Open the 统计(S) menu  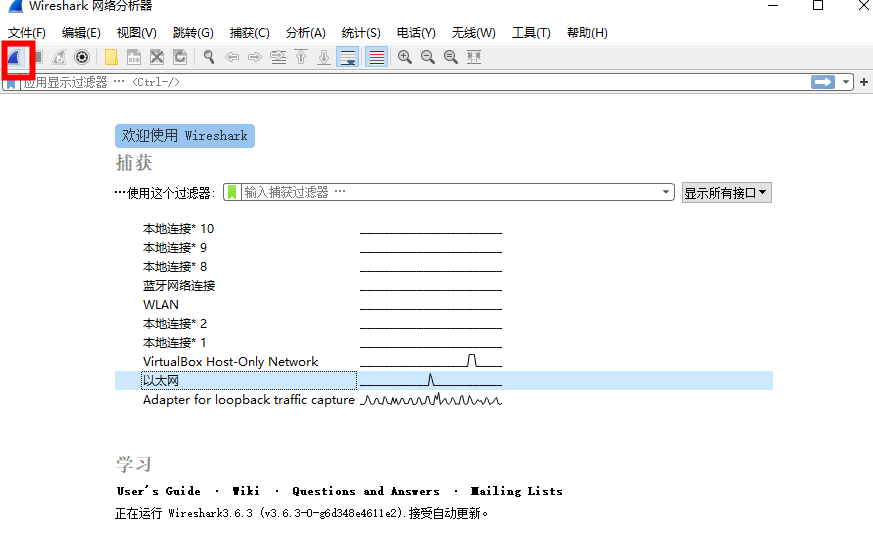coord(361,33)
